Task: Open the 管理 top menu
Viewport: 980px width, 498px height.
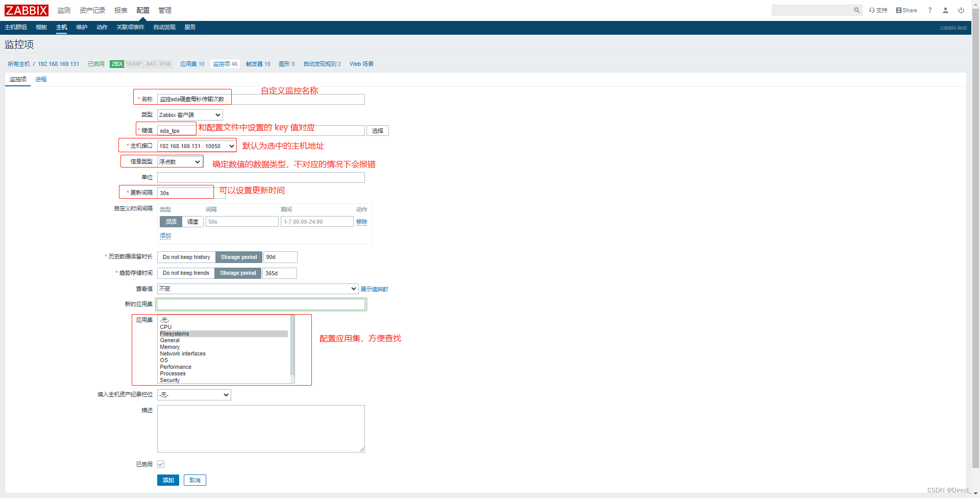Action: click(165, 10)
